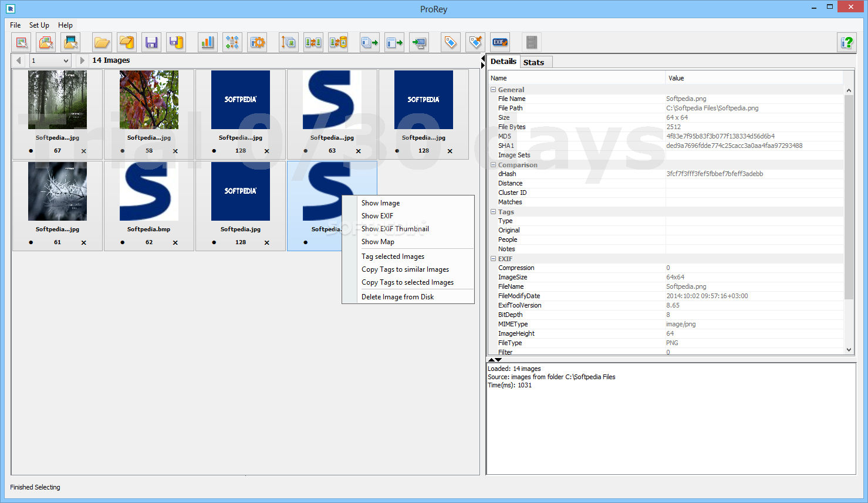
Task: Click the details scrollbar down arrow
Action: point(849,350)
